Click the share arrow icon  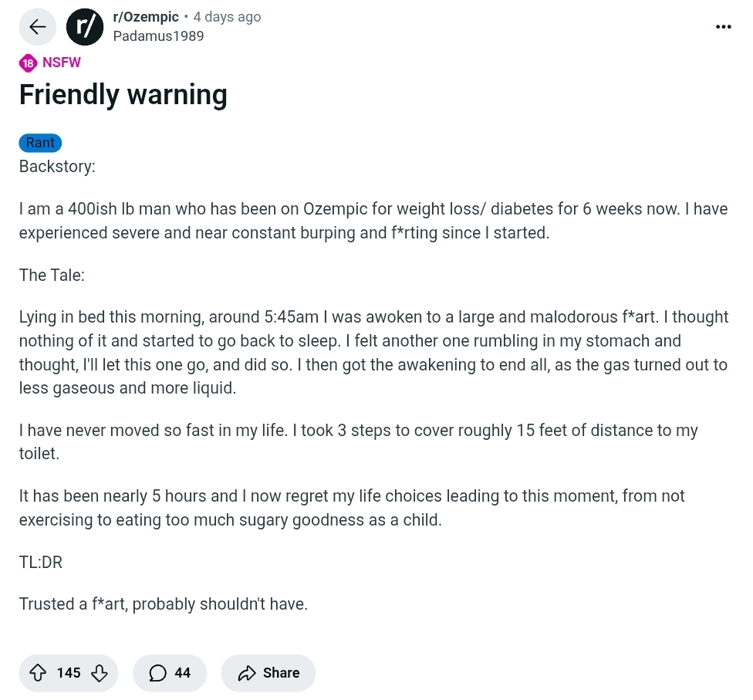[247, 673]
